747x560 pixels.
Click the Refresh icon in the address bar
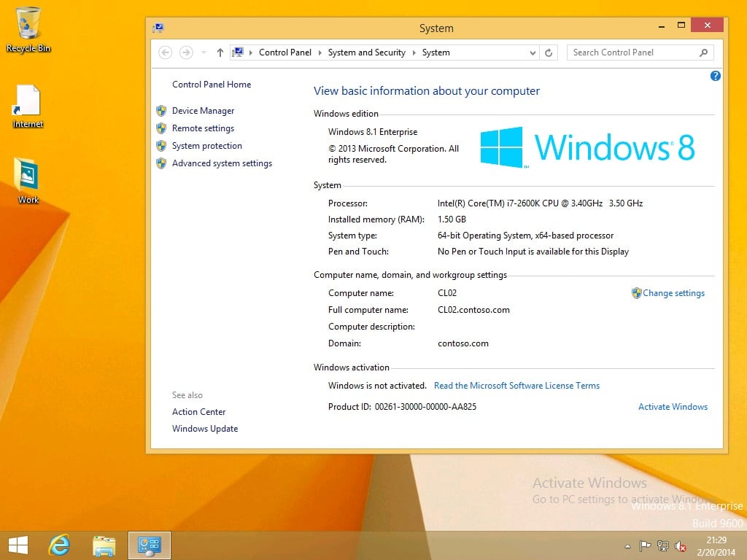[549, 52]
